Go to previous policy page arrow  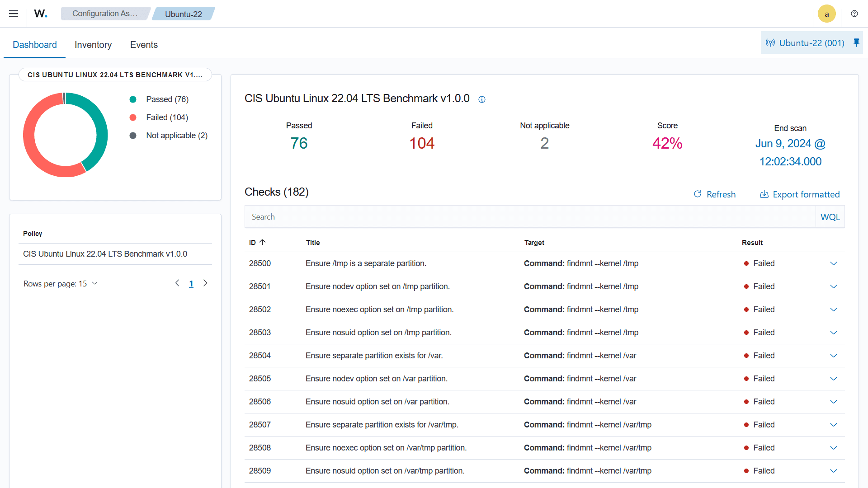[x=177, y=283]
